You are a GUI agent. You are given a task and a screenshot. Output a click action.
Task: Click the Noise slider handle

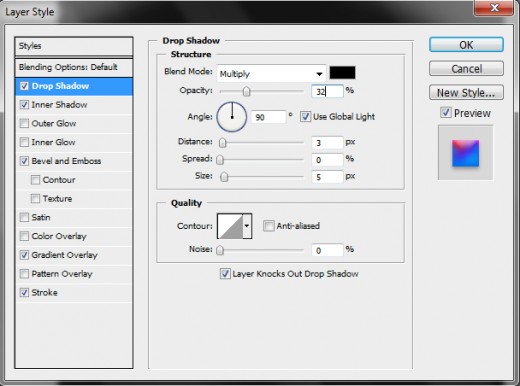(220, 250)
